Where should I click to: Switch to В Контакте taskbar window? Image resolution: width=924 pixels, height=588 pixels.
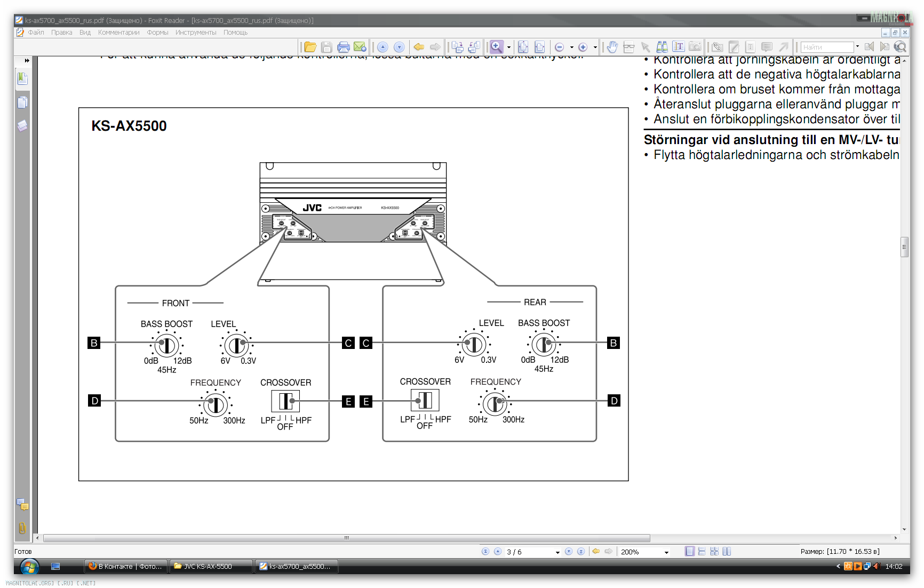click(126, 566)
